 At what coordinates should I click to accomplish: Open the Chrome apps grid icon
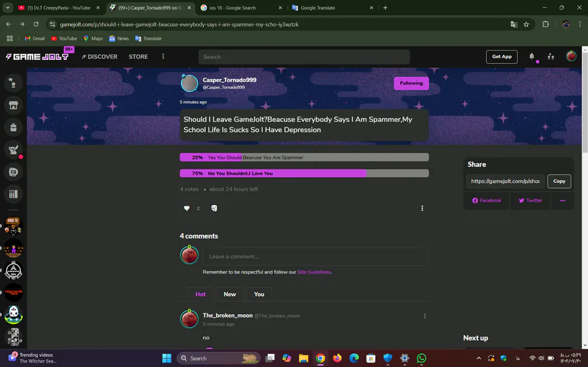point(10,39)
